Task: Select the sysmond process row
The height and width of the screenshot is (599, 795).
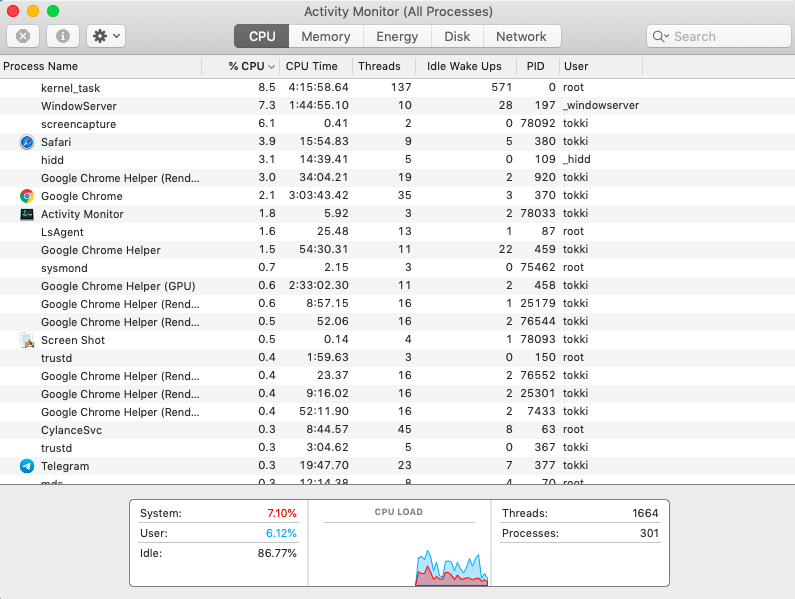Action: pyautogui.click(x=398, y=268)
